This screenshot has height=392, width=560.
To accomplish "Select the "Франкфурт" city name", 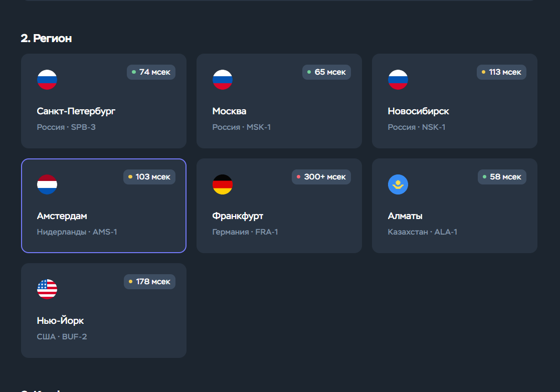I will click(238, 216).
